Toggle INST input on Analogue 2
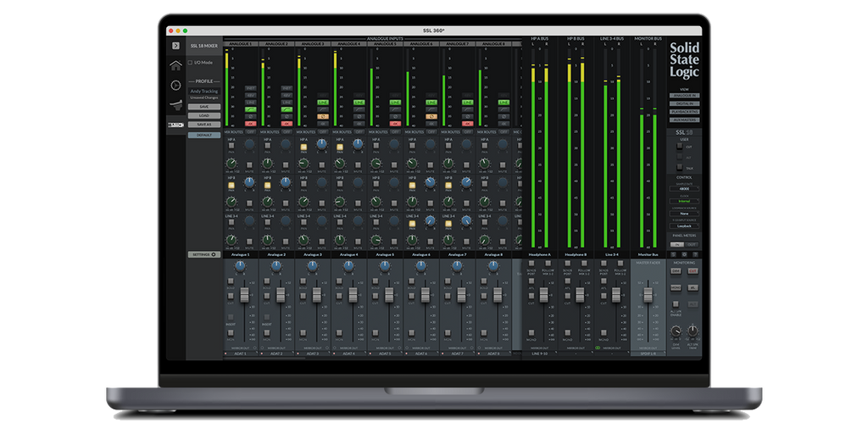This screenshot has width=868, height=434. [x=287, y=88]
